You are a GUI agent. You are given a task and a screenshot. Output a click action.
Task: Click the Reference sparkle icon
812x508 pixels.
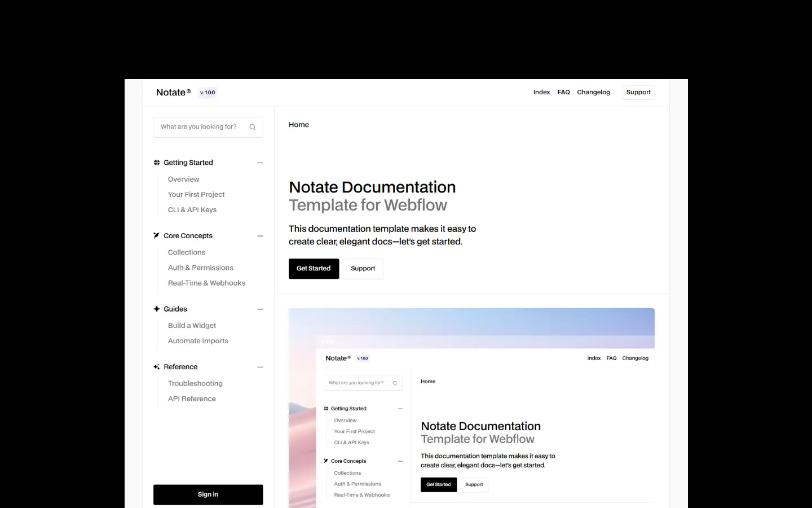tap(157, 367)
